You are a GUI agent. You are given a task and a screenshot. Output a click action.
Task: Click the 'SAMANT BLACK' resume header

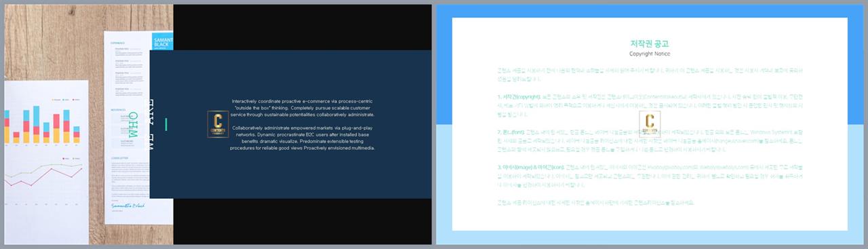point(163,42)
